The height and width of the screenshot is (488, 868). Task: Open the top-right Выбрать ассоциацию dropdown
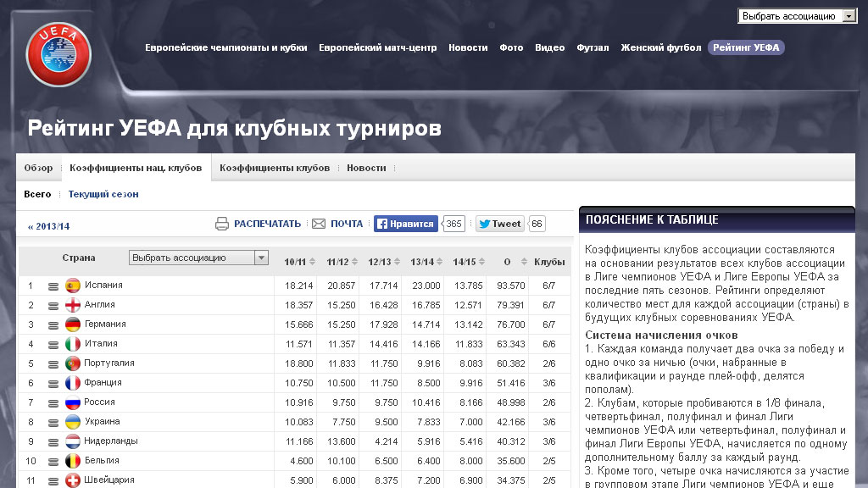[x=798, y=16]
